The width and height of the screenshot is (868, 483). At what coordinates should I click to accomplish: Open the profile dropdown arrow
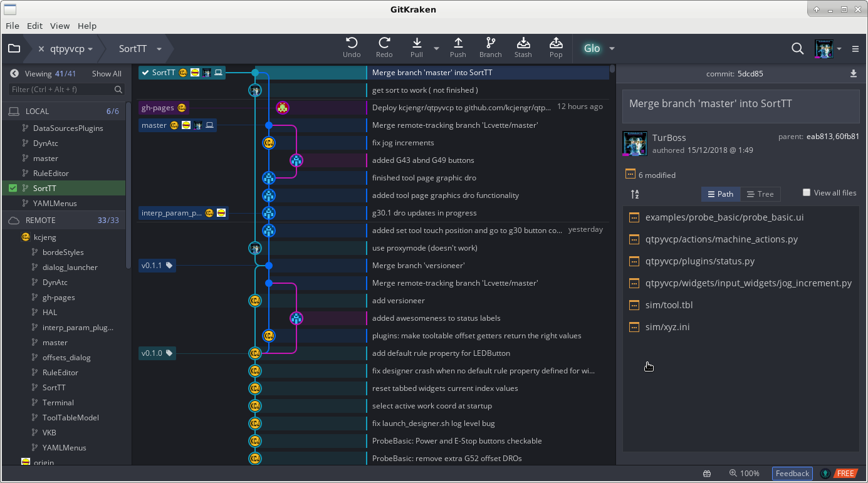839,48
